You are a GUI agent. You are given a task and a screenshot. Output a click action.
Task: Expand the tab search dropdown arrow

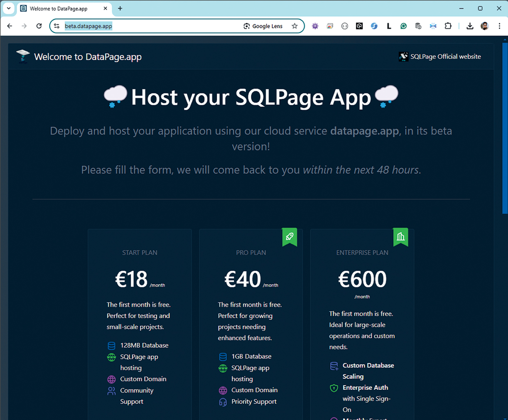click(x=8, y=8)
